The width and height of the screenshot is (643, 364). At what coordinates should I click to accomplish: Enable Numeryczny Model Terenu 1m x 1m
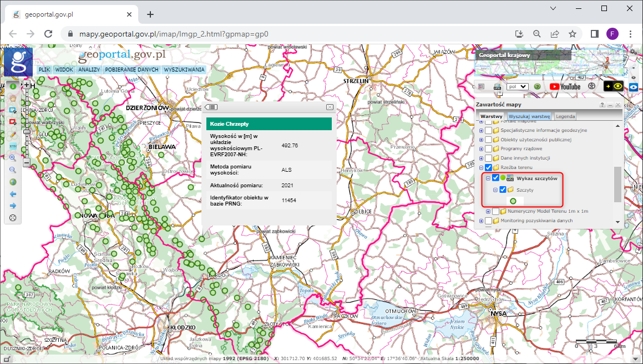495,211
